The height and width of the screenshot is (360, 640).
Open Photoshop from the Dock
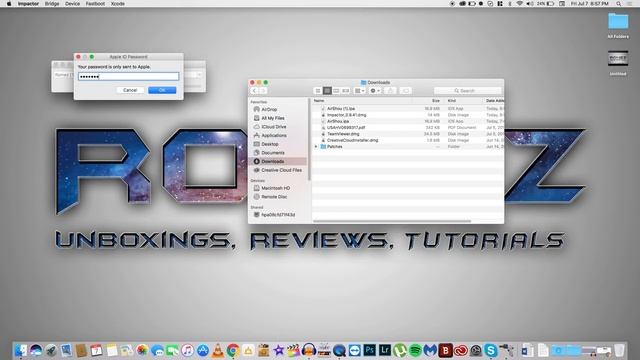pyautogui.click(x=370, y=350)
